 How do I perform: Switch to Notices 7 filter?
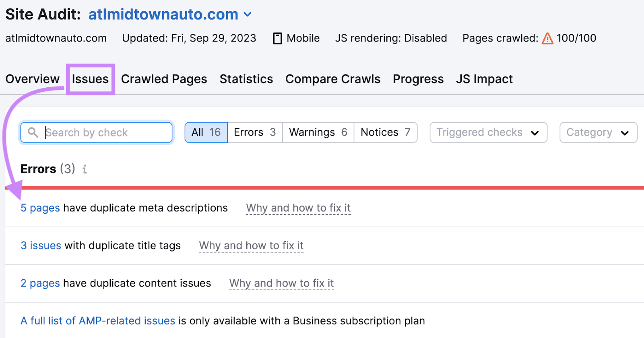[x=385, y=132]
